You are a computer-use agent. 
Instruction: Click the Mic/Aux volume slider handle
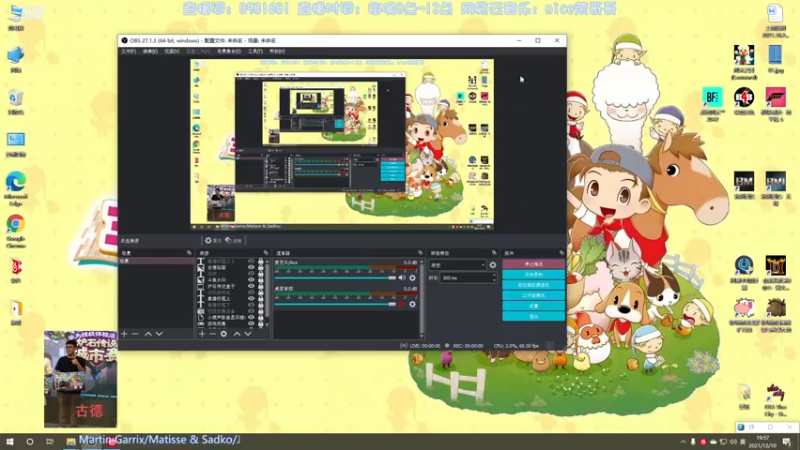point(392,278)
